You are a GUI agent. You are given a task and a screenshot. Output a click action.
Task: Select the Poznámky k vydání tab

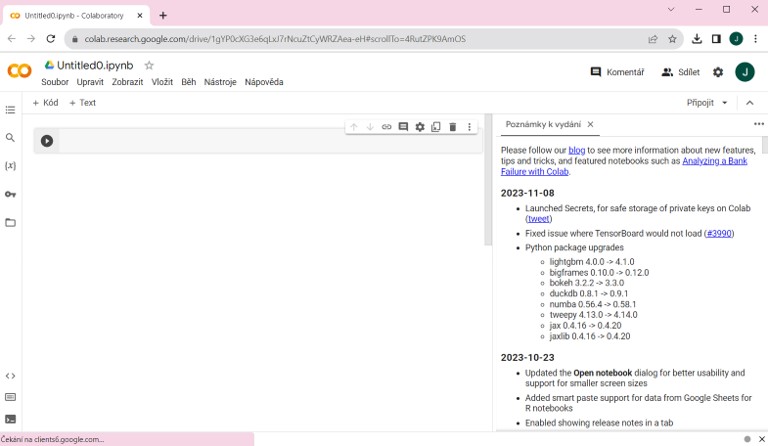(x=543, y=124)
